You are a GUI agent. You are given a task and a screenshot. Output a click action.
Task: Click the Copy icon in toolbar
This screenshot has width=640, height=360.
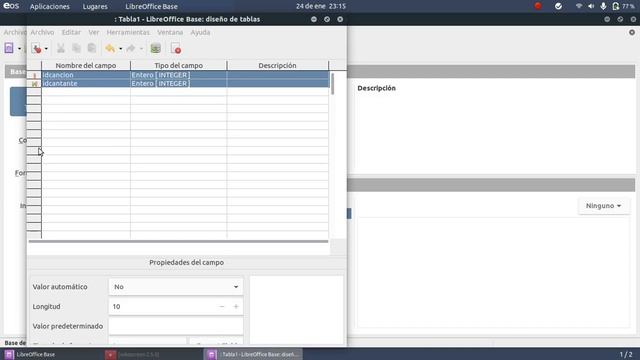[x=76, y=49]
